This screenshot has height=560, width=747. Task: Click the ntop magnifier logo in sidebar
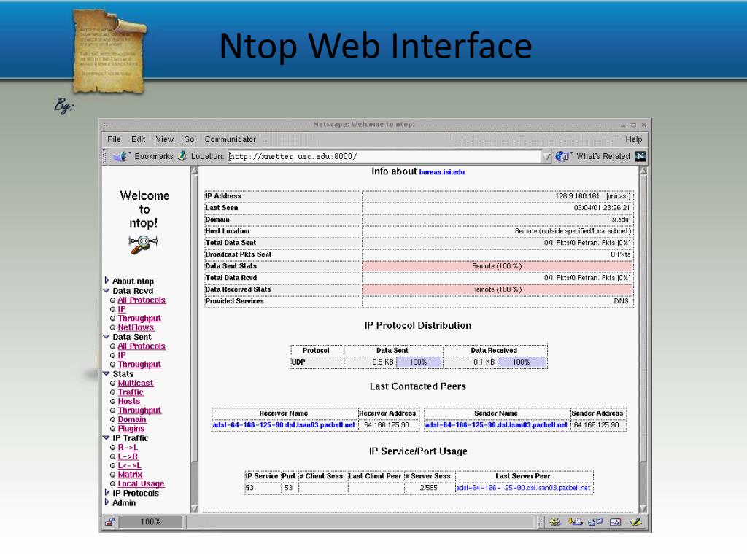click(x=144, y=244)
